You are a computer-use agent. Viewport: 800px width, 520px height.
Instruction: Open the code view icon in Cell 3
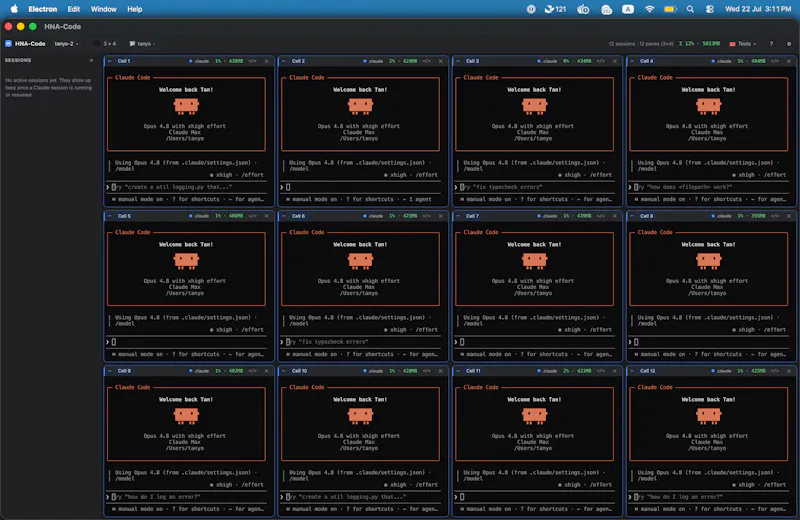[x=601, y=61]
